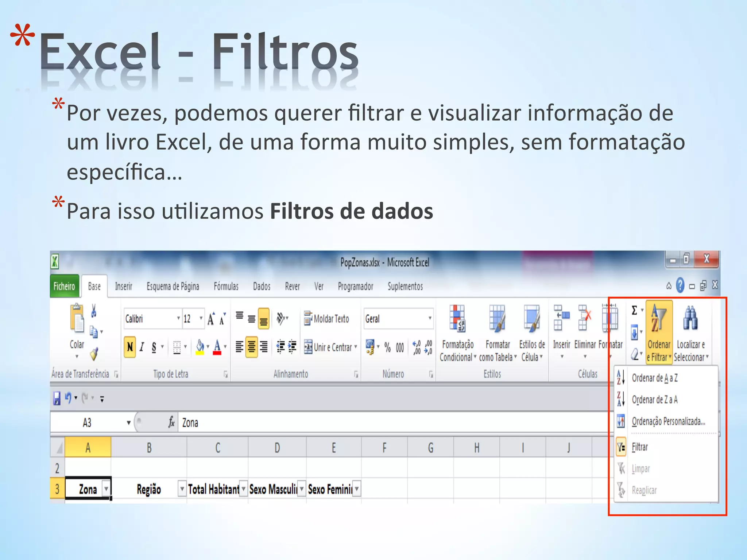The height and width of the screenshot is (560, 747).
Task: Click Formatar como Tabela button
Action: [x=498, y=333]
